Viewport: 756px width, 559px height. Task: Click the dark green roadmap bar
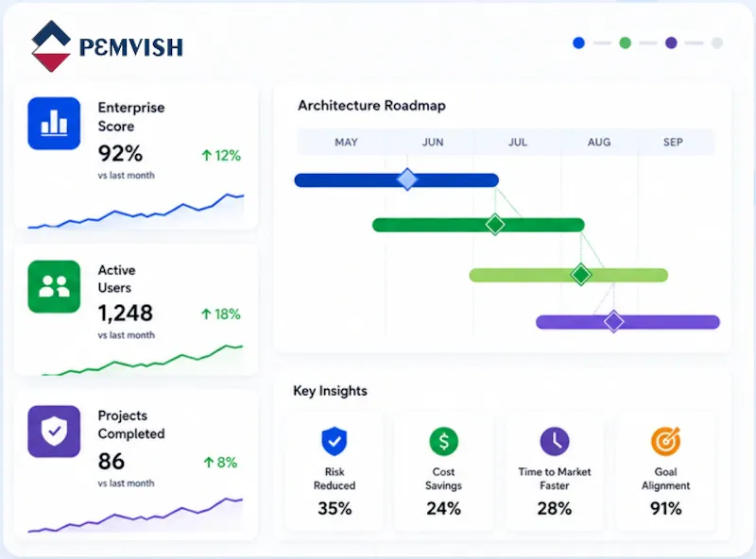pos(478,225)
